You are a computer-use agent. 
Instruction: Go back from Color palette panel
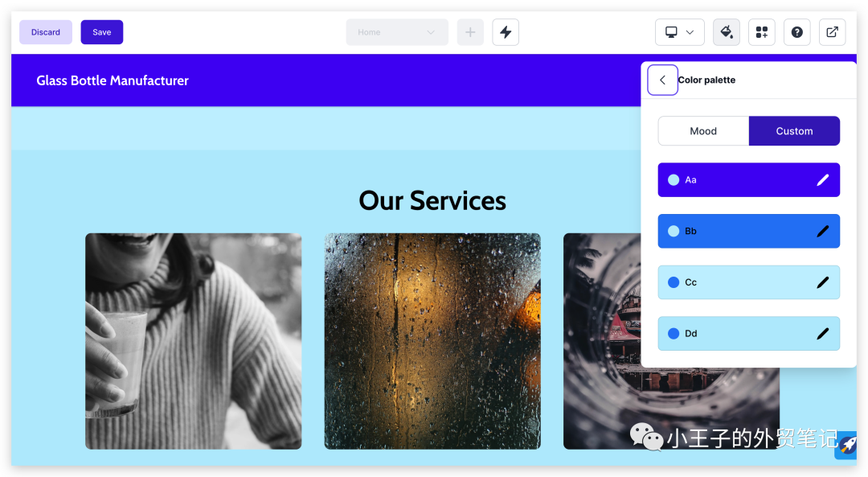[662, 80]
